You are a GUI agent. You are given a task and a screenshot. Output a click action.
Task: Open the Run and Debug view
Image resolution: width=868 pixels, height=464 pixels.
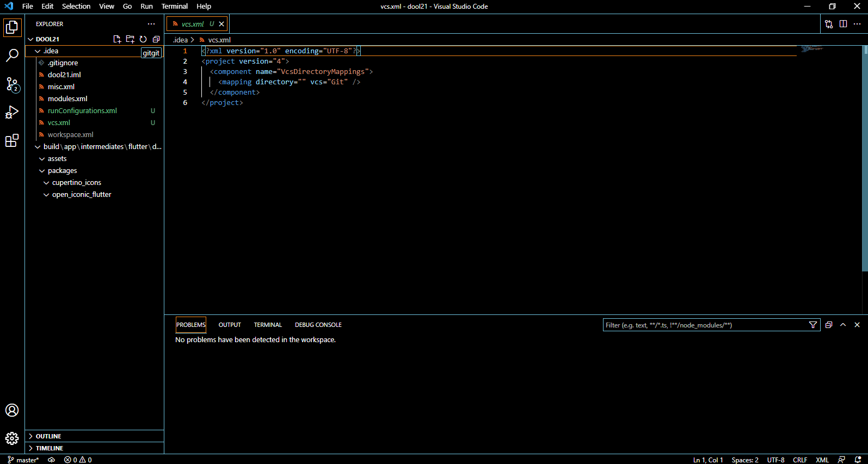(12, 112)
